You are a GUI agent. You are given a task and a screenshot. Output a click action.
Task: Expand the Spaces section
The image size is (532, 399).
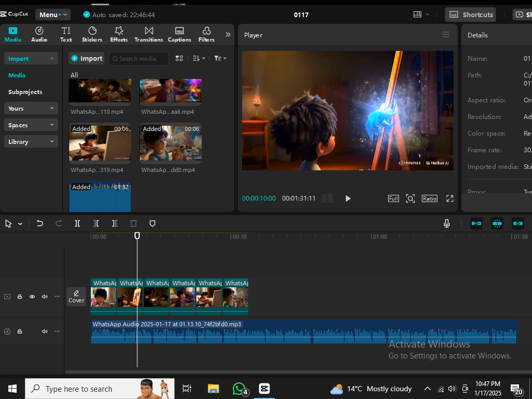31,125
